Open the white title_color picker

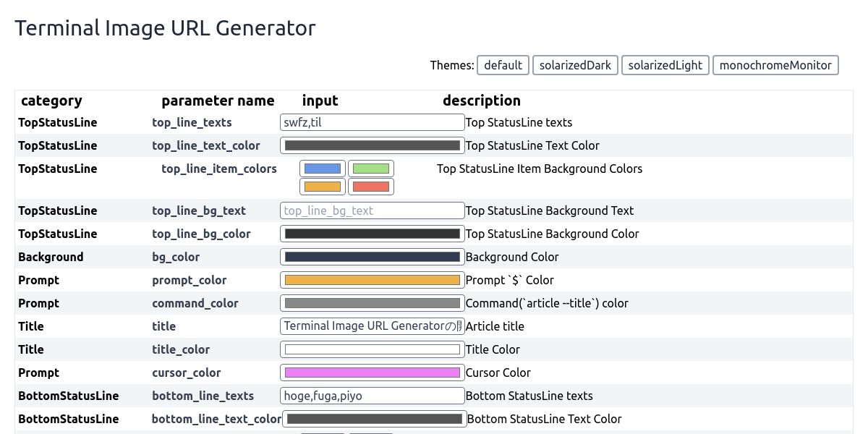(372, 349)
